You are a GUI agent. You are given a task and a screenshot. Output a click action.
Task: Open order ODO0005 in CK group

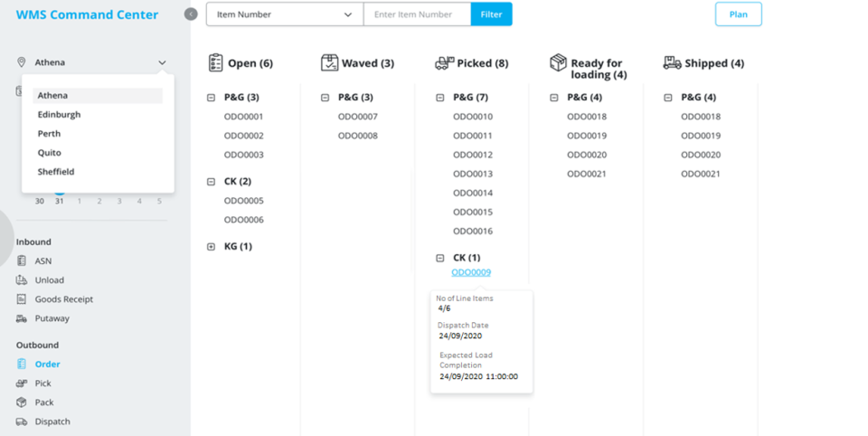pos(243,201)
